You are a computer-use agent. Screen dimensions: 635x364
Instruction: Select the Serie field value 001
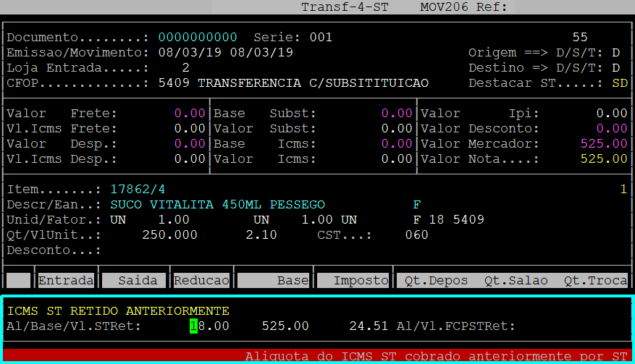coord(321,37)
